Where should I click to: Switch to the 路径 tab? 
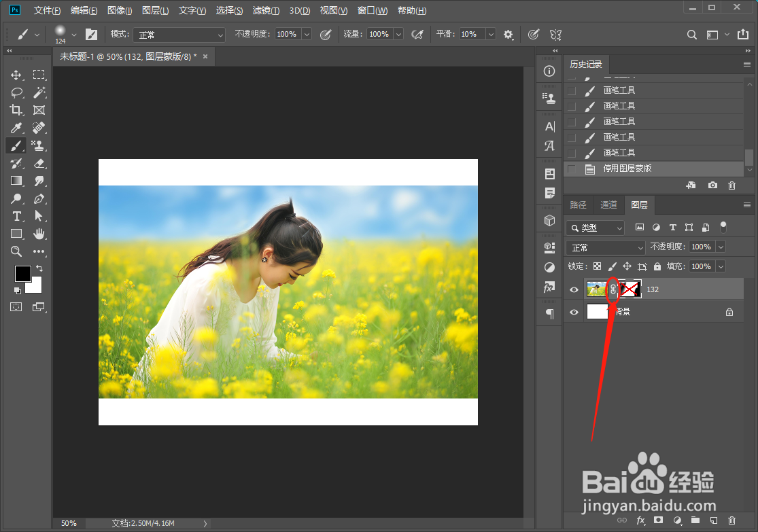578,205
